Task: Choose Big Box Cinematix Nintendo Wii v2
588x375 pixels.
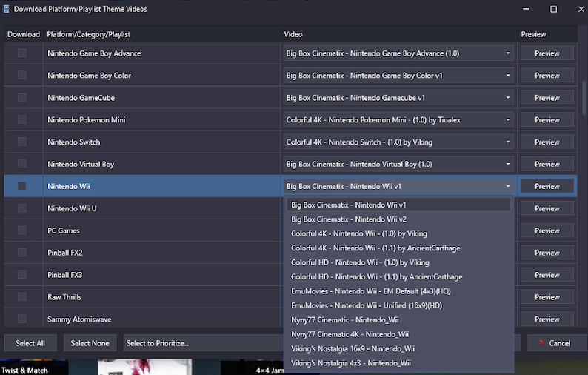Action: pyautogui.click(x=398, y=219)
